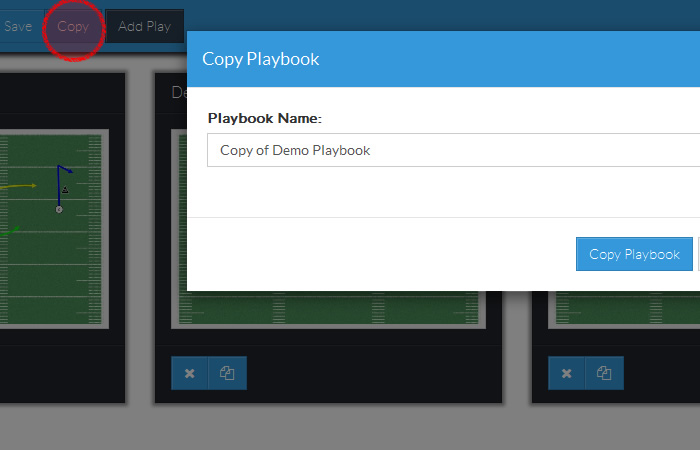700x450 pixels.
Task: Click the copy icon on the rightmost play
Action: (x=604, y=373)
